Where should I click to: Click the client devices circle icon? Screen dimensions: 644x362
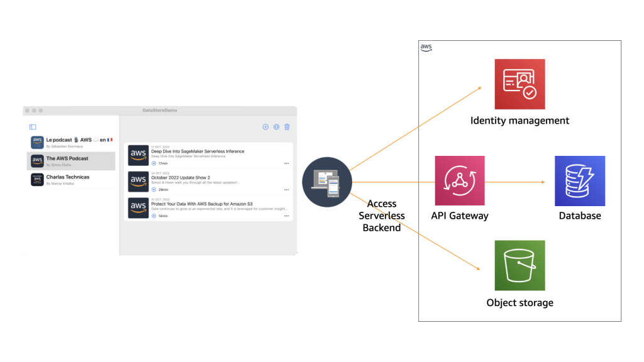tap(327, 182)
